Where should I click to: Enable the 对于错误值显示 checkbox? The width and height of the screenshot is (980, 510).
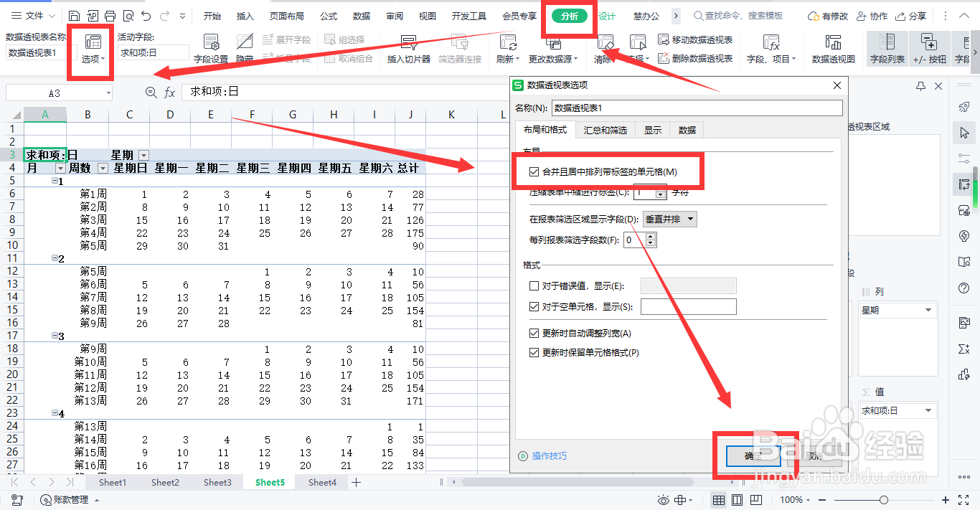pos(534,286)
